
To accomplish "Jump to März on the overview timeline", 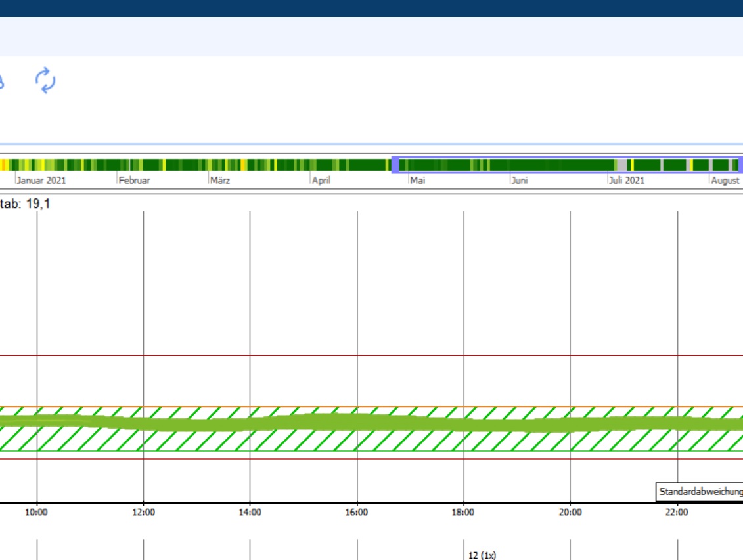I will coord(220,181).
